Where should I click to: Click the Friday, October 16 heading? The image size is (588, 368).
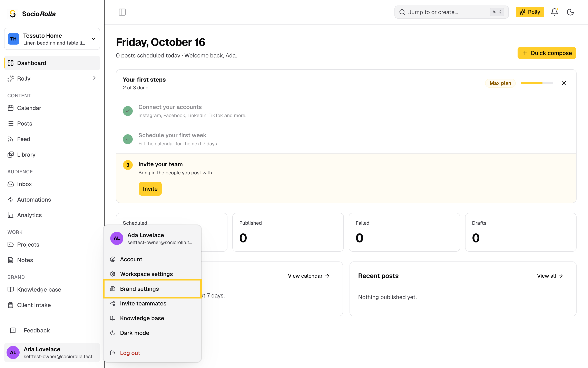(161, 42)
